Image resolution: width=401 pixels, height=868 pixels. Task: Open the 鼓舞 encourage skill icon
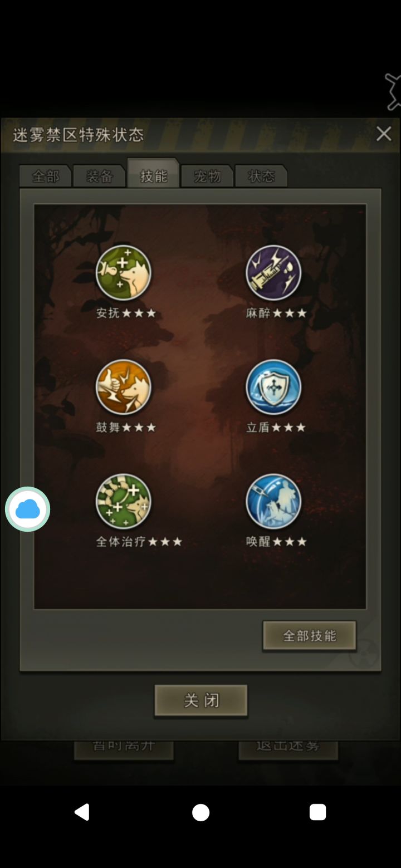point(123,387)
